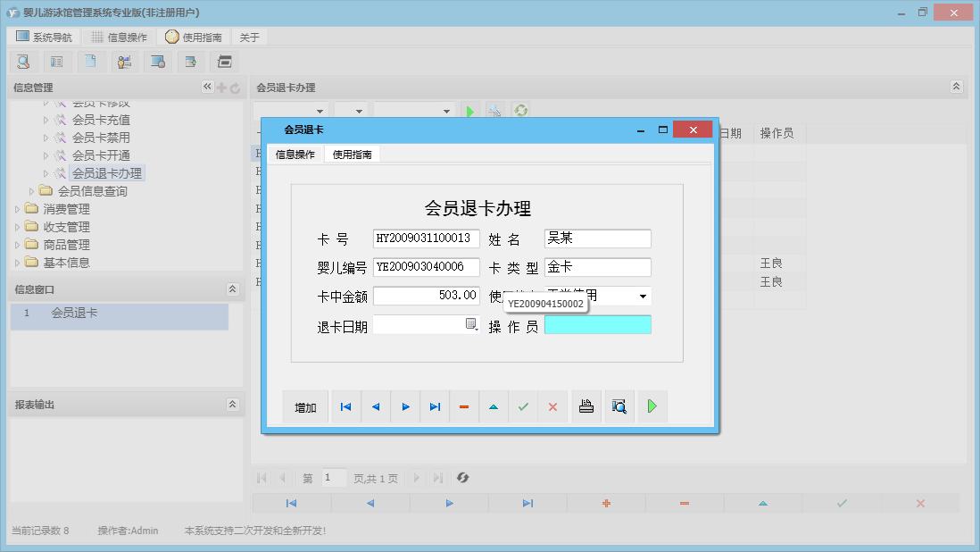
Task: Open the add-record window icon on the toolbar
Action: coord(190,61)
